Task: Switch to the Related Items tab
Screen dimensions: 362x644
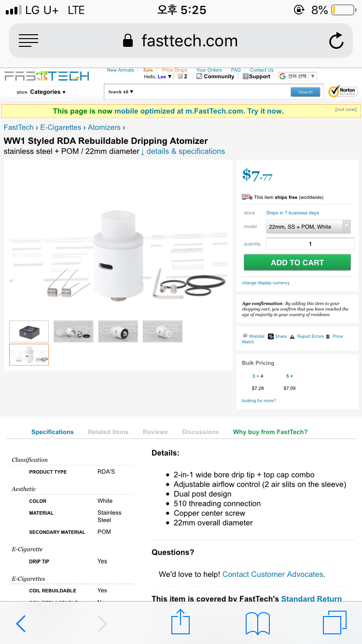Action: [108, 432]
